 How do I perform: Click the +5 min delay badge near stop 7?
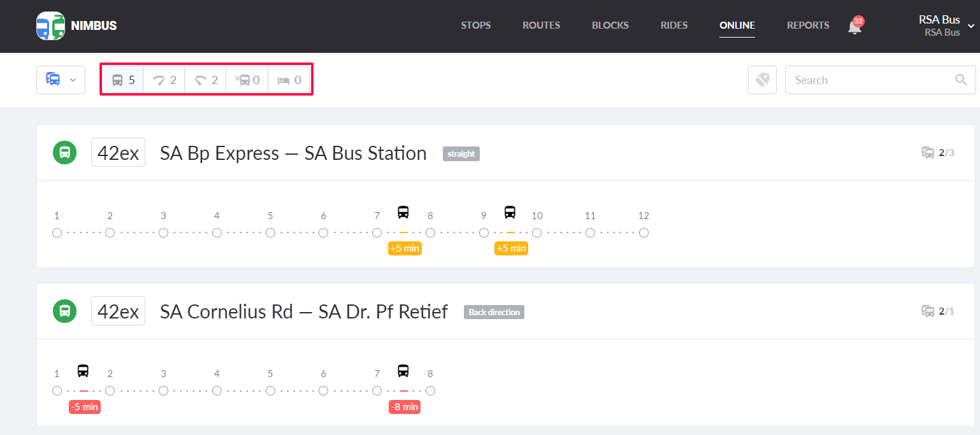tap(405, 248)
